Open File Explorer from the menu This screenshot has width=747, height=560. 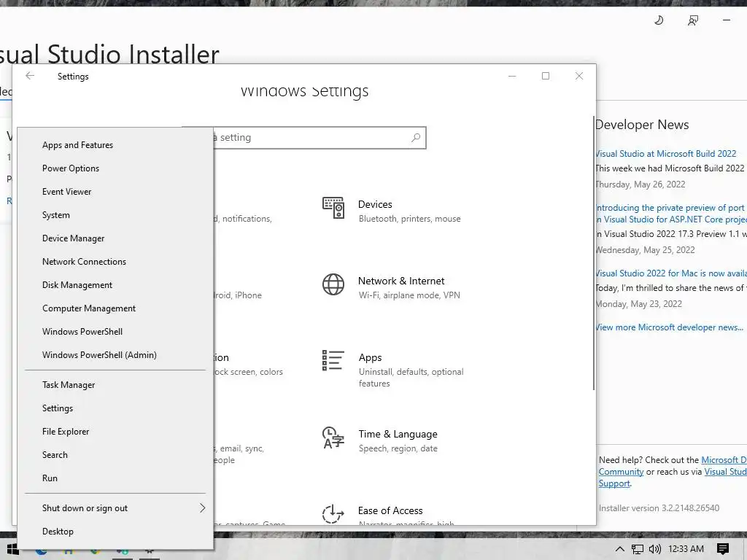point(115,432)
